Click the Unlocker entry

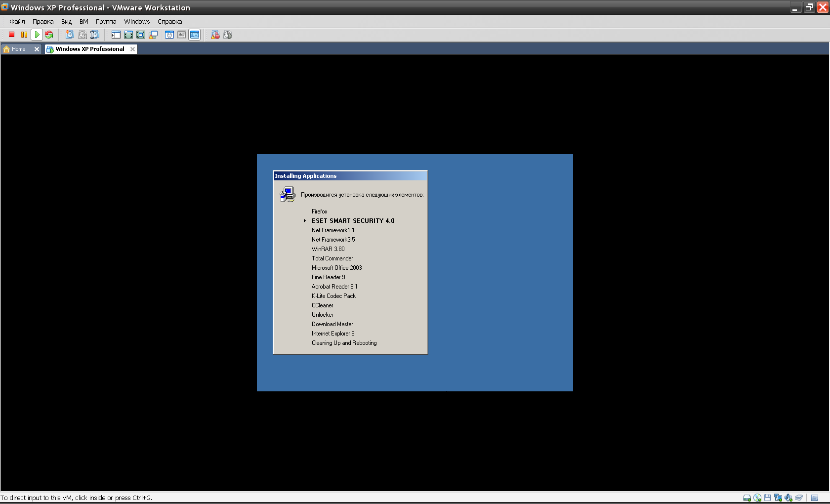(322, 315)
